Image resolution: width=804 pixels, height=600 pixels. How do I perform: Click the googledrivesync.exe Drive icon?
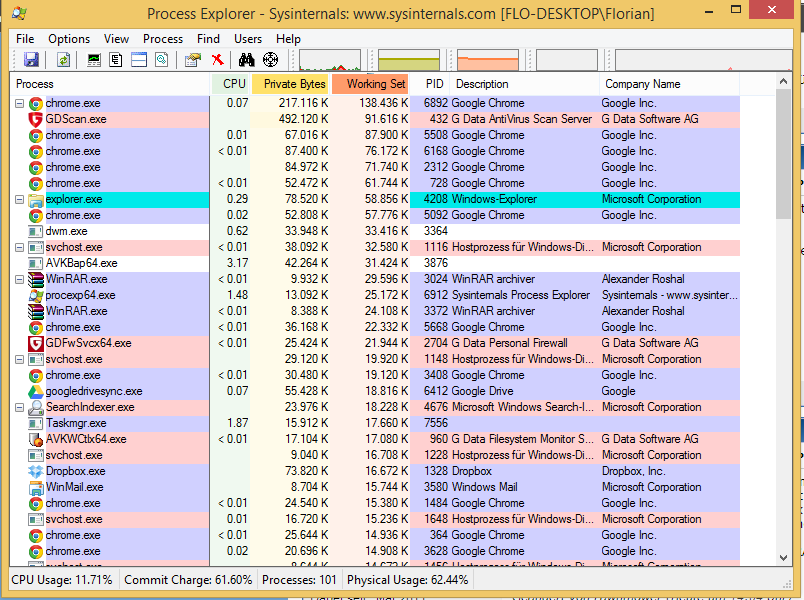[x=35, y=391]
